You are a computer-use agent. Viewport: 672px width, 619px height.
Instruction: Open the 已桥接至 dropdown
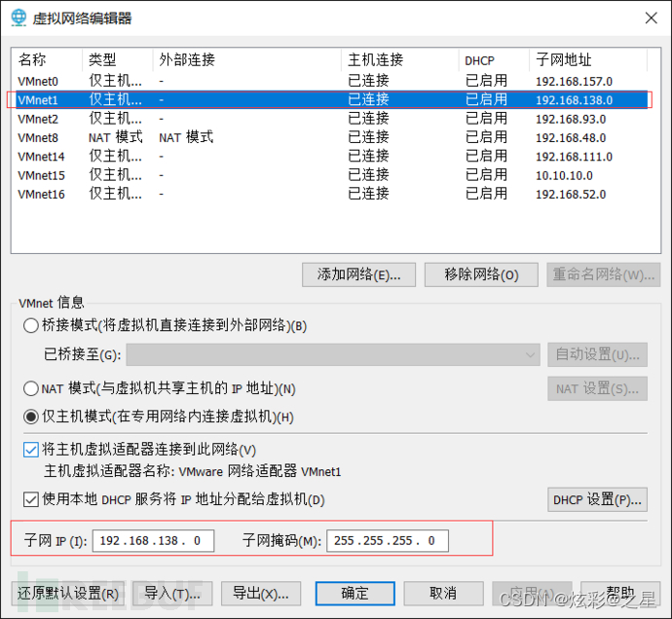[x=333, y=354]
